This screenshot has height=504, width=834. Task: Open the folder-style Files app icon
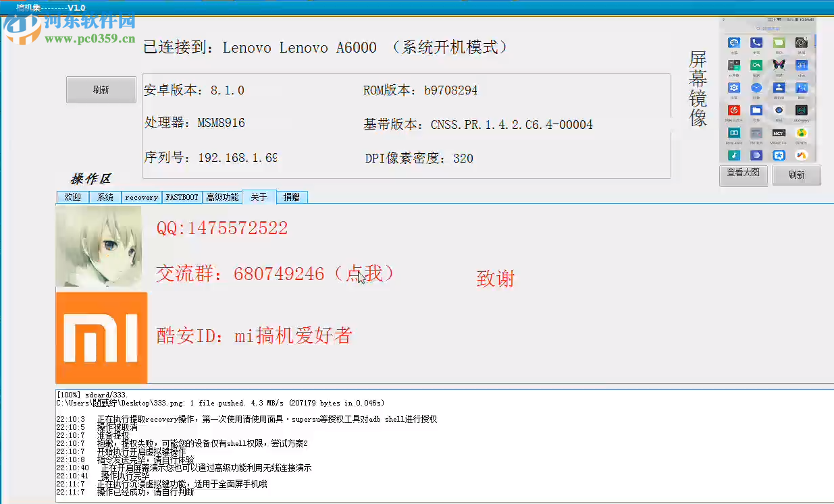pyautogui.click(x=756, y=109)
